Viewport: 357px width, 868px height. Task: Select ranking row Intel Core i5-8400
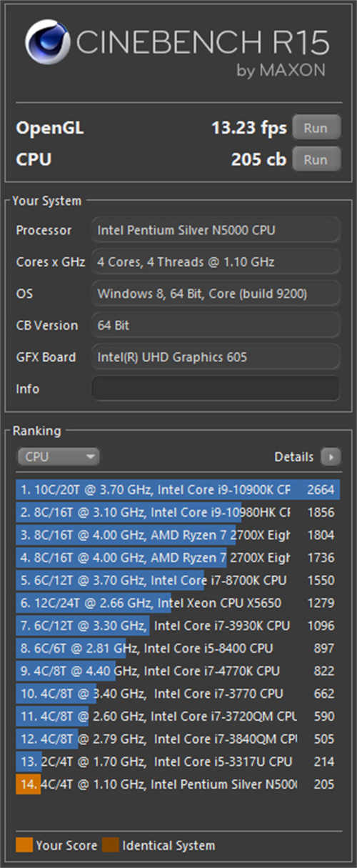click(x=178, y=648)
